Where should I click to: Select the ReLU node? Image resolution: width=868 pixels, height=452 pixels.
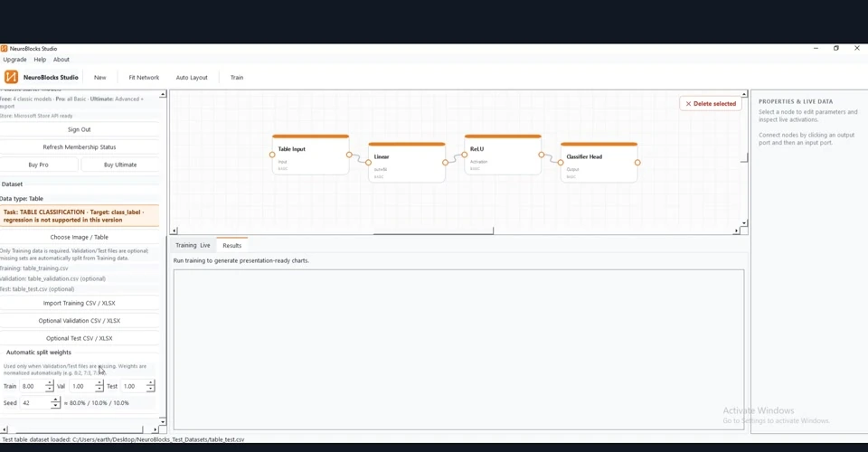click(x=503, y=155)
